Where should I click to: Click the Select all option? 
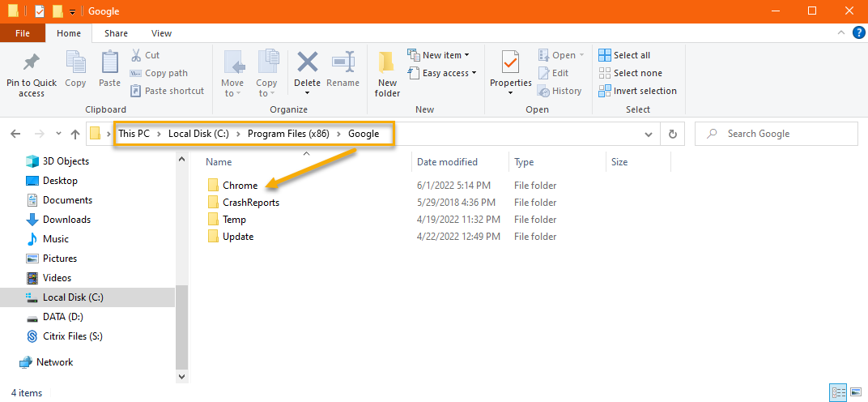pos(624,55)
